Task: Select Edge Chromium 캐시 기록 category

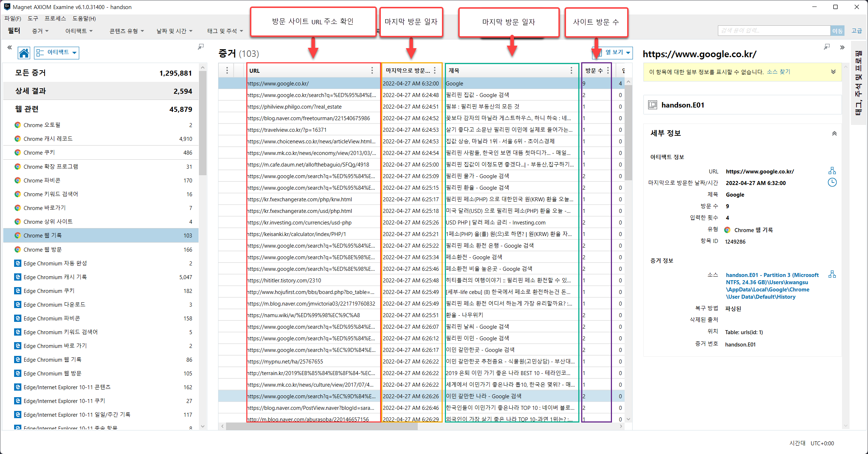Action: pyautogui.click(x=101, y=277)
